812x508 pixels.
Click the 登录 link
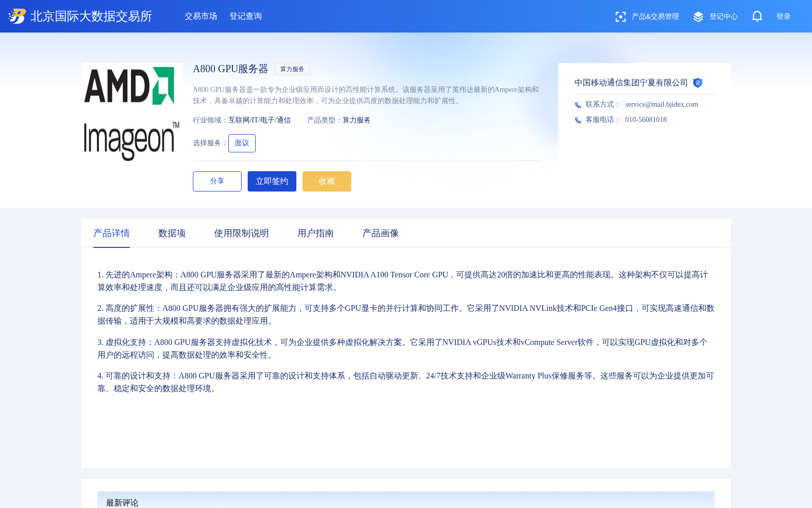(x=784, y=17)
